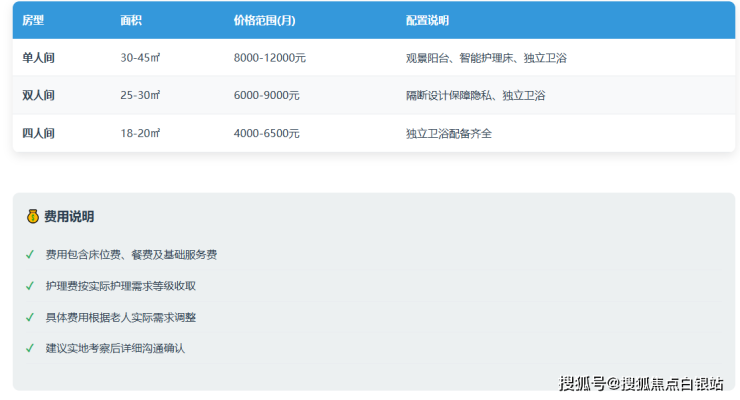Select the 四人间 row label
Viewport: 740px width, 400px height.
click(38, 133)
